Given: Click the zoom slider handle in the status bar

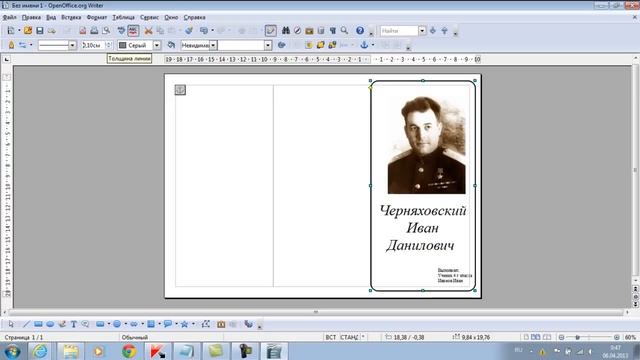Looking at the screenshot, I should [577, 337].
